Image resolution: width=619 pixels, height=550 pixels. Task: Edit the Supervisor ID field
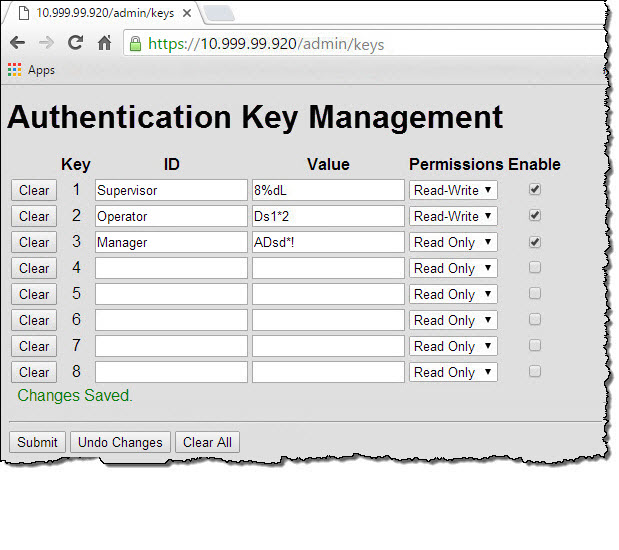(171, 190)
